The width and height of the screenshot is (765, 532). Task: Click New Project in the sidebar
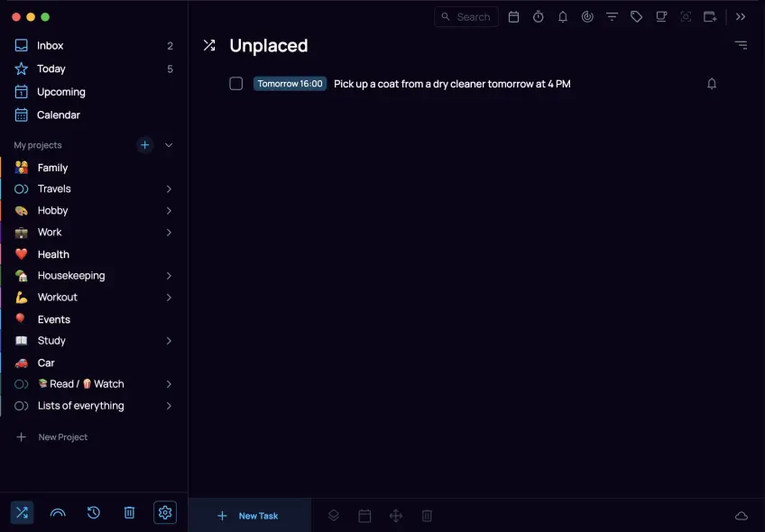click(x=62, y=437)
